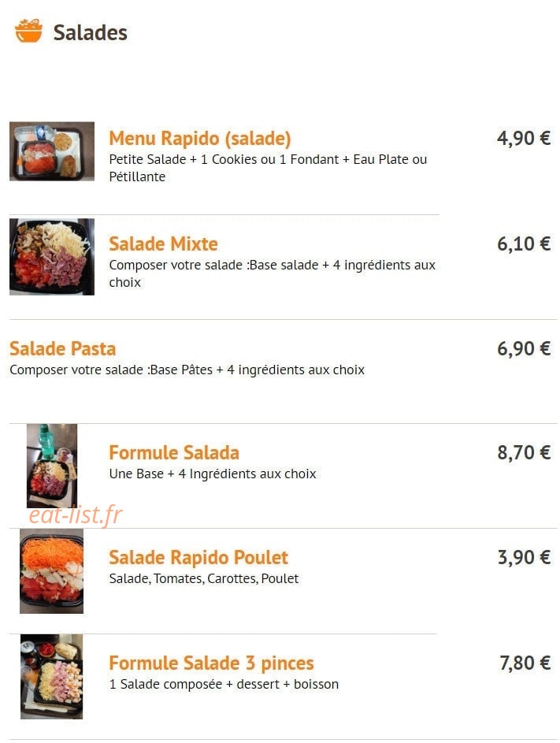The image size is (560, 743).
Task: Open Salade Pasta description about Base Pâtes
Action: [187, 370]
